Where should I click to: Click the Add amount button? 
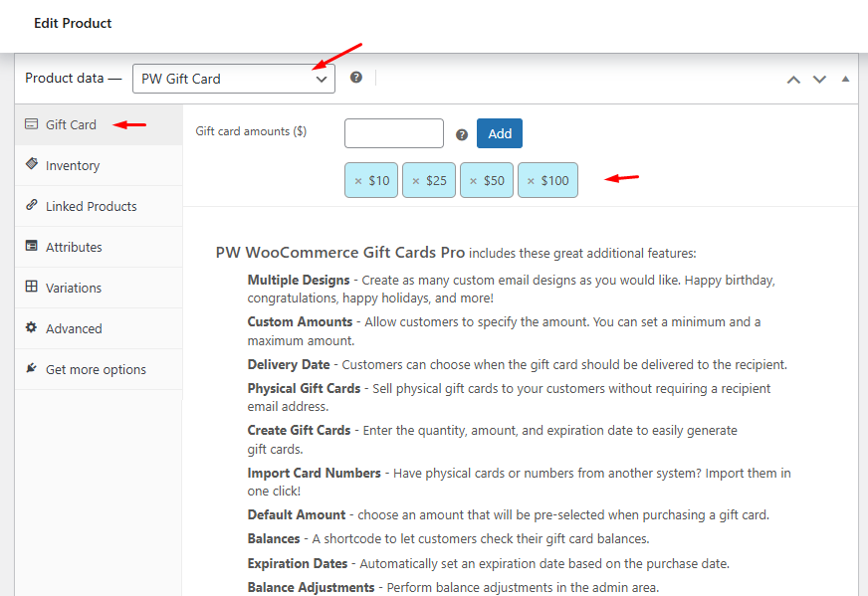(x=500, y=133)
